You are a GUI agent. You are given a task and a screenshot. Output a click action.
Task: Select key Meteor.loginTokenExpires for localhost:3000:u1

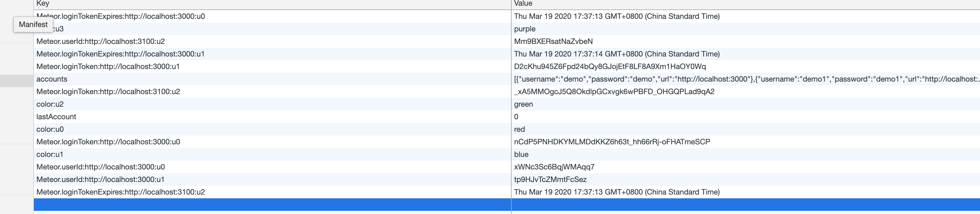[x=120, y=54]
